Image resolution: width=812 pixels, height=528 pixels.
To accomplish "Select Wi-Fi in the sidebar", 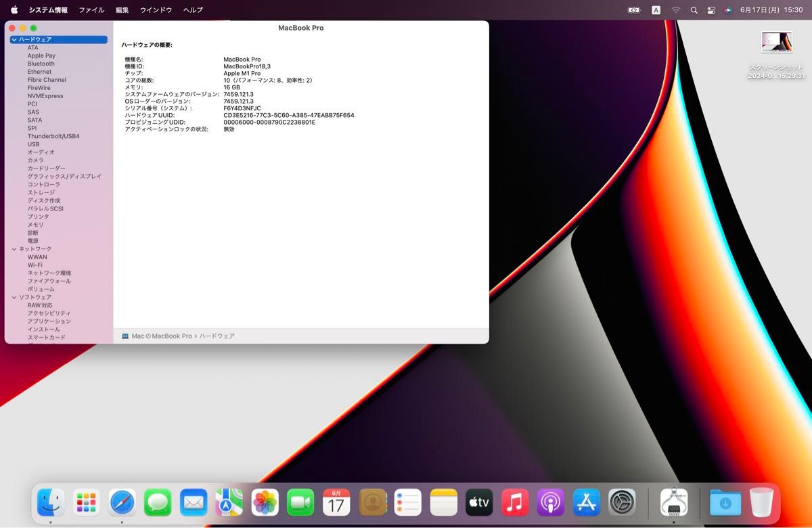I will pos(35,265).
